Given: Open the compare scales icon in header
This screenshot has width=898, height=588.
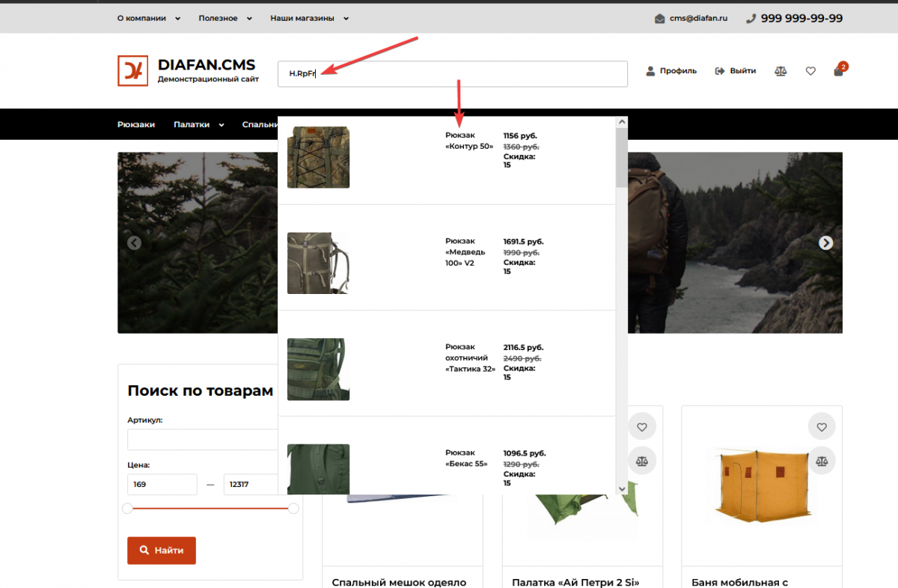Looking at the screenshot, I should click(781, 71).
